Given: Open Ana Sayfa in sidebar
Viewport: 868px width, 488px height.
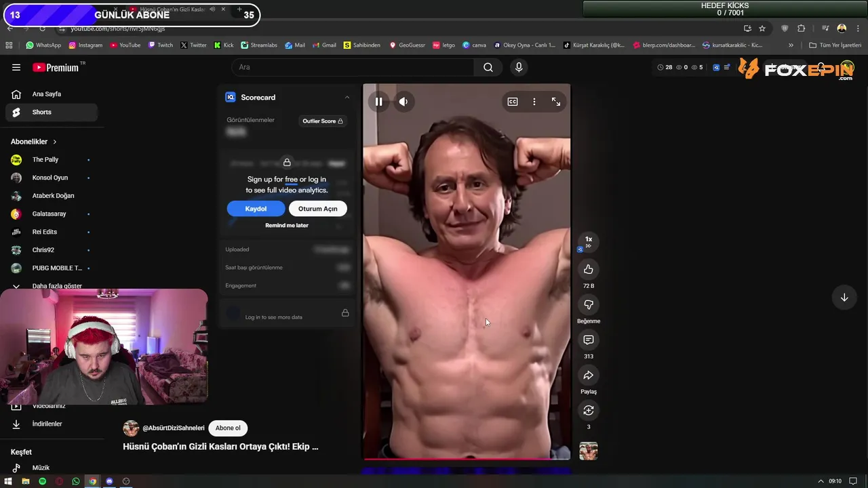Looking at the screenshot, I should click(x=51, y=94).
